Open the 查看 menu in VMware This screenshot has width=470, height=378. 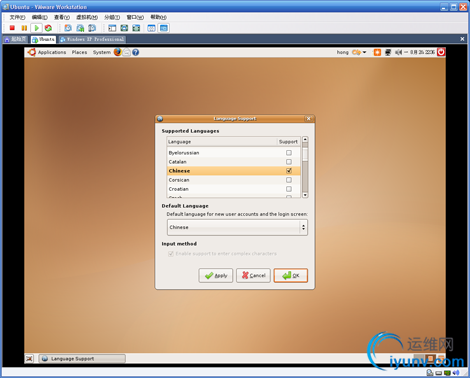click(x=62, y=17)
